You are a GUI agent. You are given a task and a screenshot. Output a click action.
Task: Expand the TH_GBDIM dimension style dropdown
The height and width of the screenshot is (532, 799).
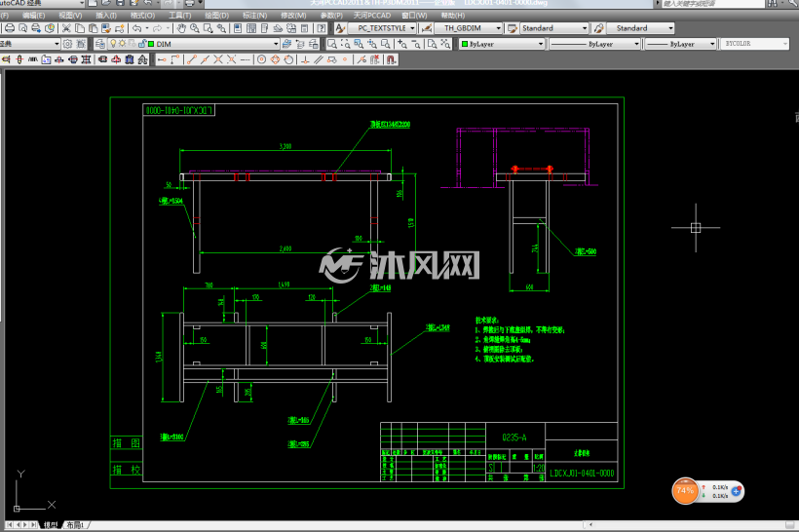pyautogui.click(x=498, y=28)
